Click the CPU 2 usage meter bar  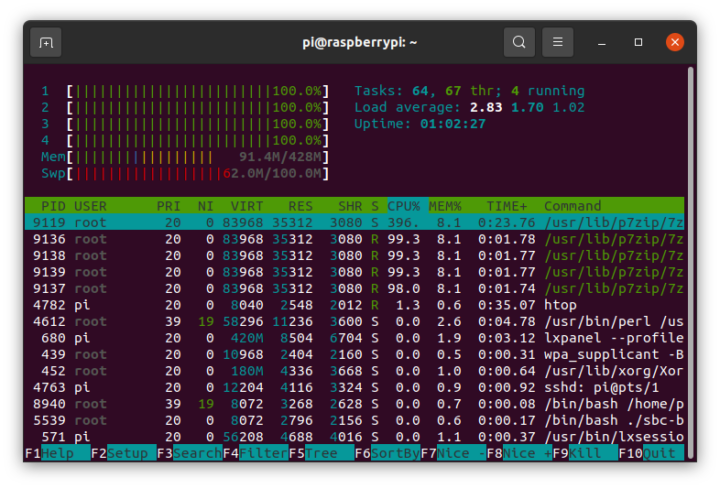coord(198,107)
